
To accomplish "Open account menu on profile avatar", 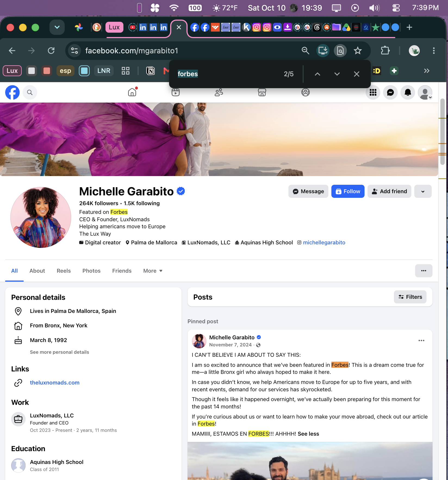I will tap(425, 93).
